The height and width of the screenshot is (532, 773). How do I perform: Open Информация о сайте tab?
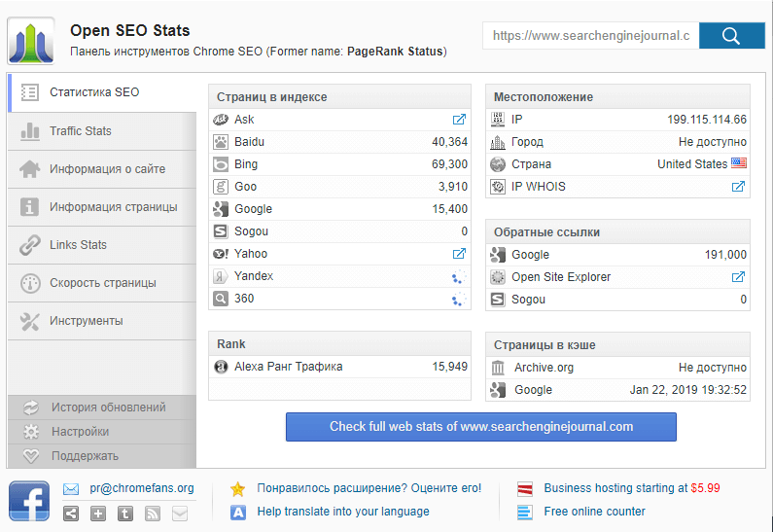[102, 169]
